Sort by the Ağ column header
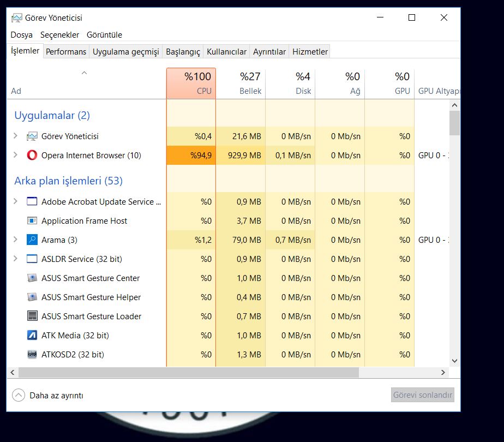 click(340, 83)
